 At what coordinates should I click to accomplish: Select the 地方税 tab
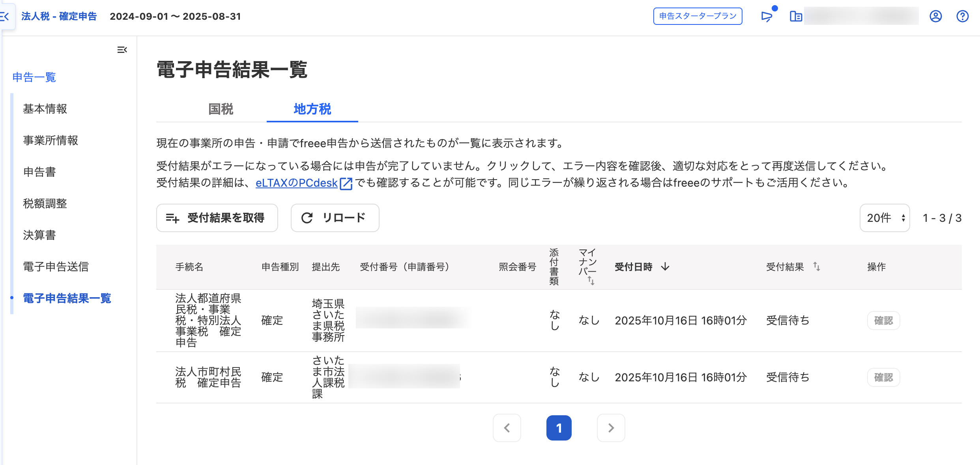pyautogui.click(x=312, y=109)
